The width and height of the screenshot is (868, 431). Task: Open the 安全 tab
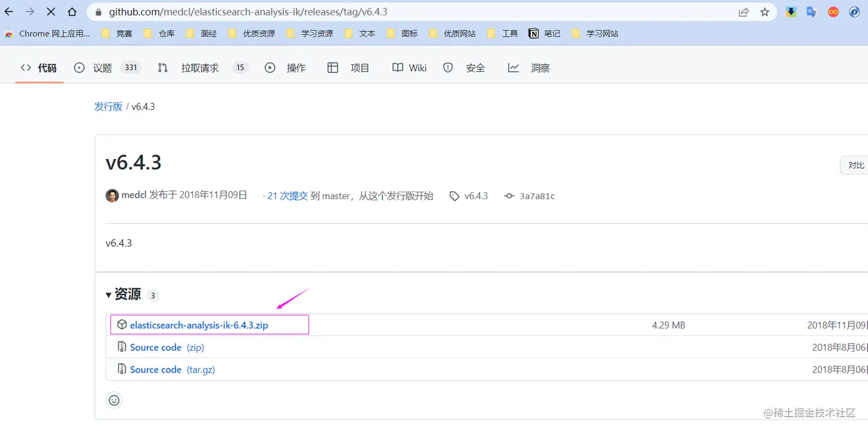tap(464, 68)
